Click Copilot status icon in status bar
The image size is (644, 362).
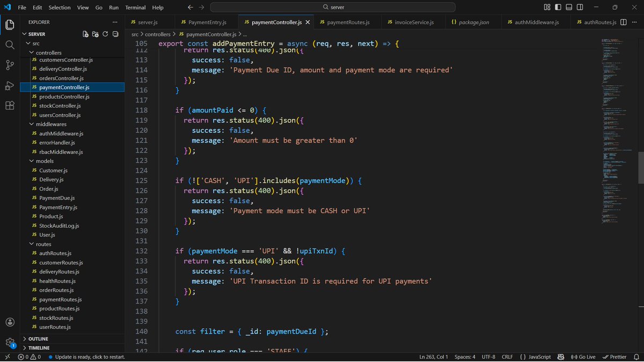click(561, 357)
